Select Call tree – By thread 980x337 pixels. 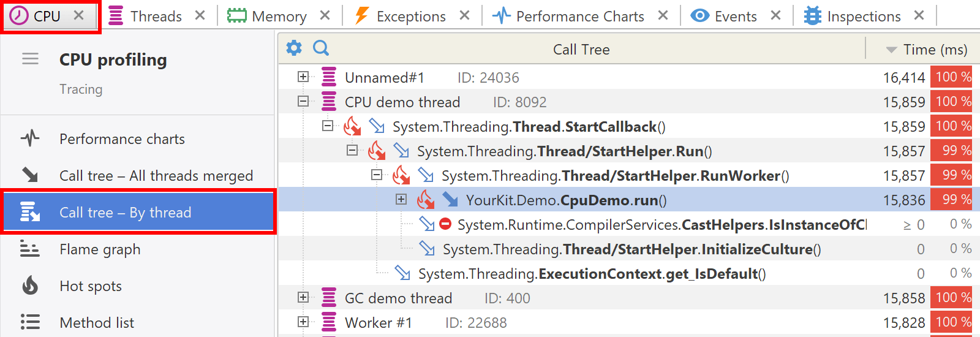point(138,213)
